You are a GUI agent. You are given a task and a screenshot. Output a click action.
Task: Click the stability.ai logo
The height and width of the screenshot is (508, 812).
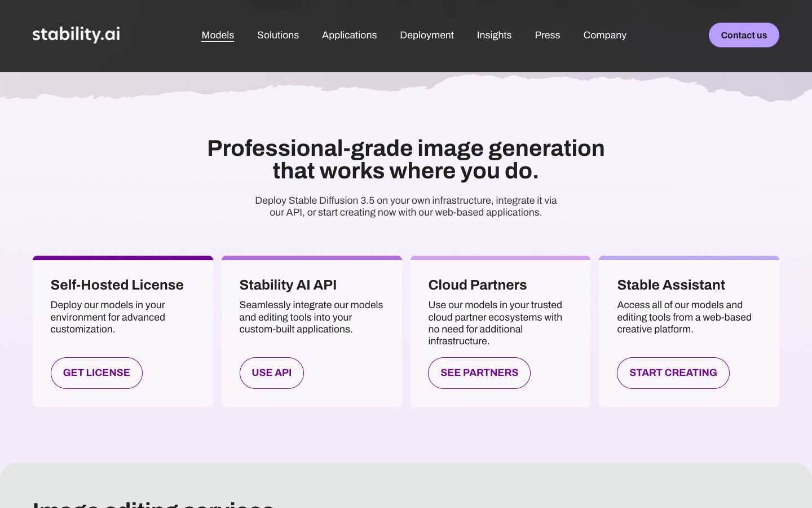tap(76, 34)
